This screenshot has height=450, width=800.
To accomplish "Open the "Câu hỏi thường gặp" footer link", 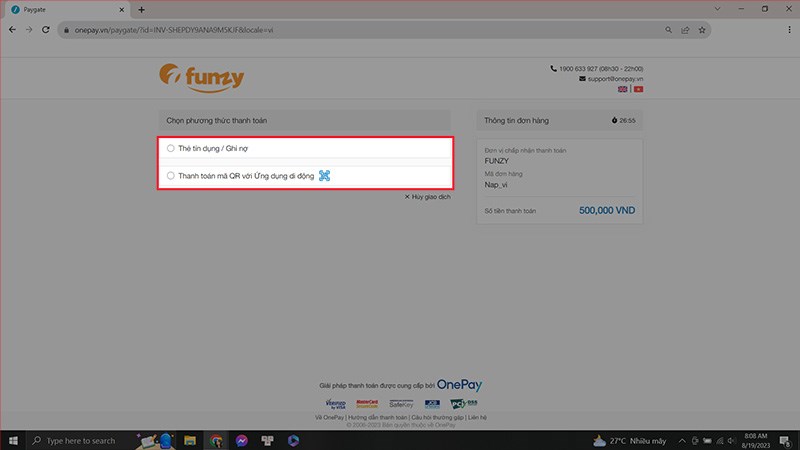I will click(437, 417).
